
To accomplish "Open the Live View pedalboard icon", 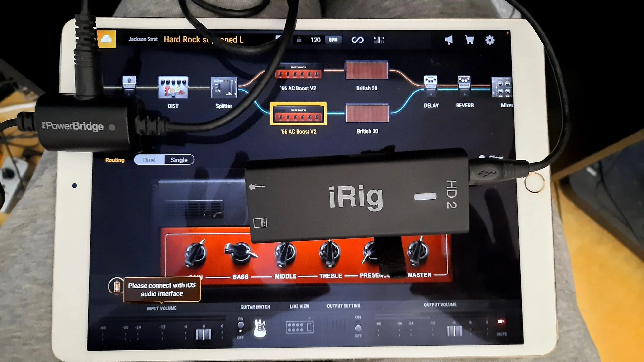I will tap(299, 327).
